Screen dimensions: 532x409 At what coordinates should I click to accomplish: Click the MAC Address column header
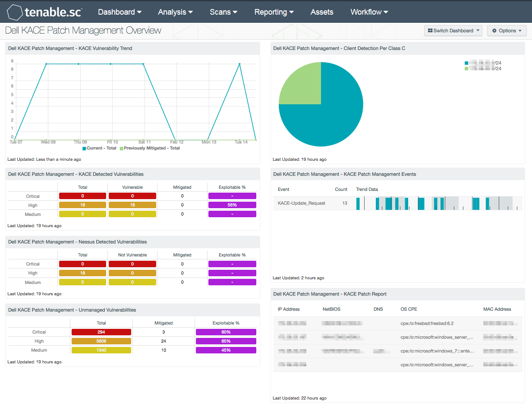497,309
